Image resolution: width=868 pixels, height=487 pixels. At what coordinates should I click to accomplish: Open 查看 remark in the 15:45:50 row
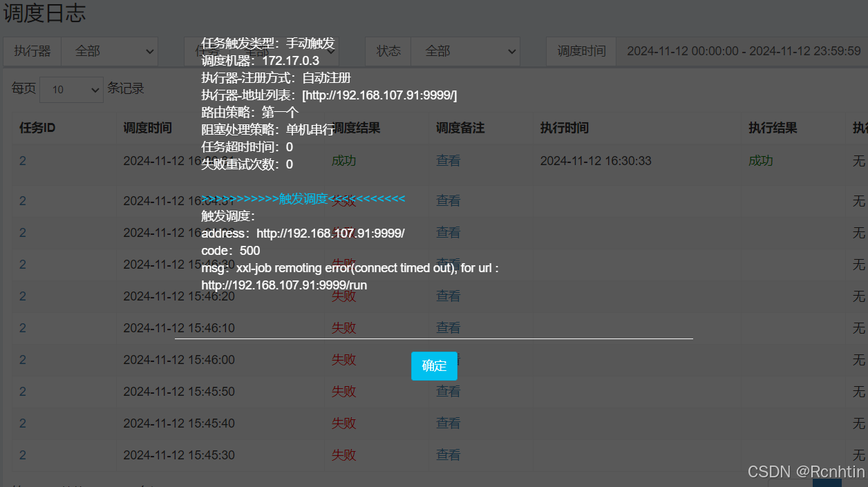tap(448, 391)
